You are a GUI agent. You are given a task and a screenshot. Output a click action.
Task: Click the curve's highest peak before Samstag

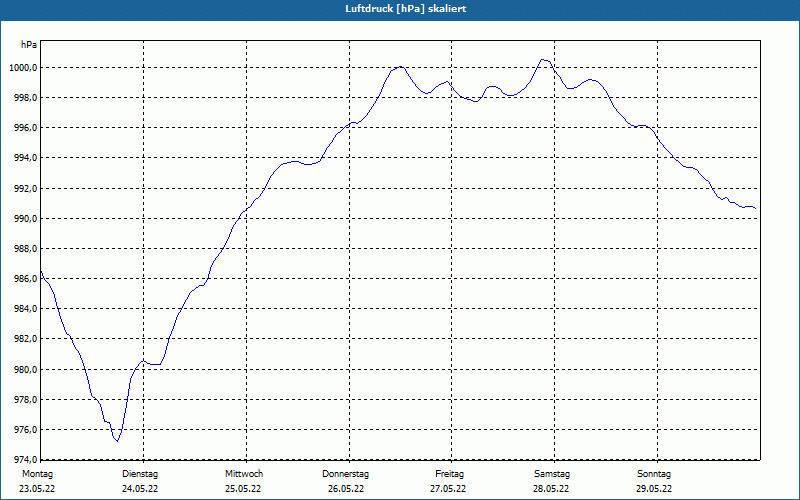[543, 60]
